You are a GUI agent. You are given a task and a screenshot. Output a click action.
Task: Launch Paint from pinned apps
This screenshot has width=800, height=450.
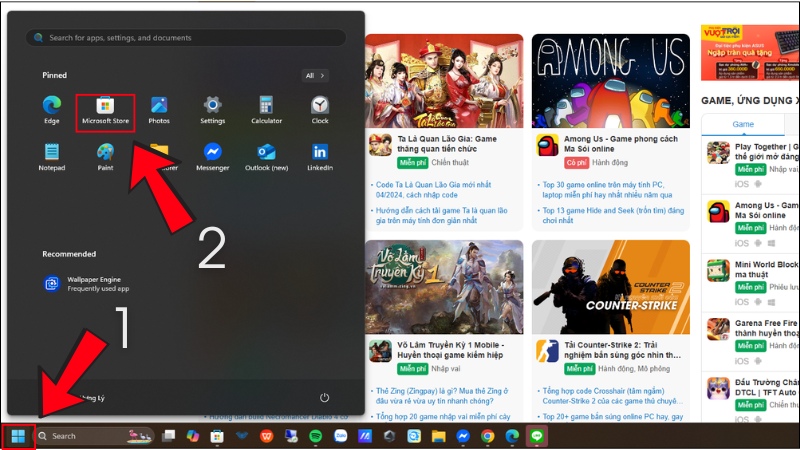coord(105,156)
